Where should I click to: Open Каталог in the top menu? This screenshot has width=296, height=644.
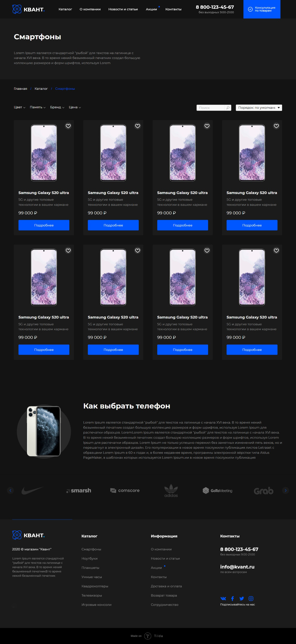click(65, 9)
